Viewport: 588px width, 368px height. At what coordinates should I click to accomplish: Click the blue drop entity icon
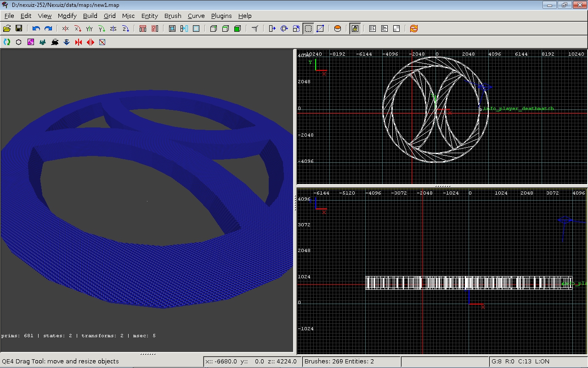67,42
